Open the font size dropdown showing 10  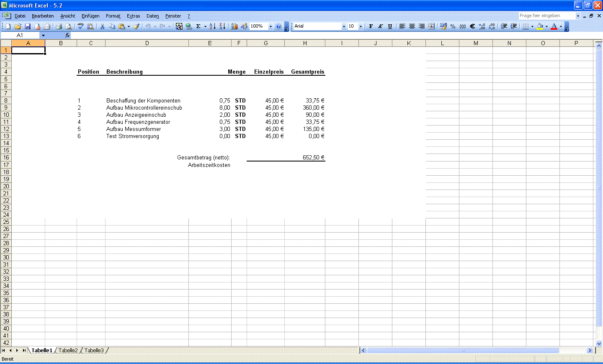[x=361, y=26]
